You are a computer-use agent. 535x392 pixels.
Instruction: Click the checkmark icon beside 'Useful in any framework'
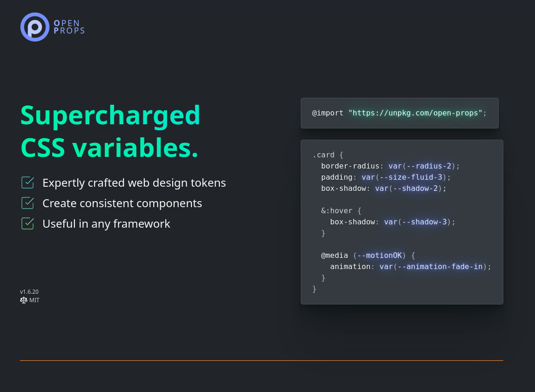pyautogui.click(x=28, y=223)
